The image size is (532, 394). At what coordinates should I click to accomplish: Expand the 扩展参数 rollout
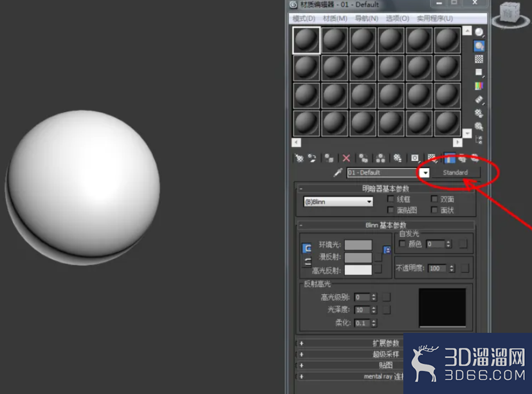[351, 343]
